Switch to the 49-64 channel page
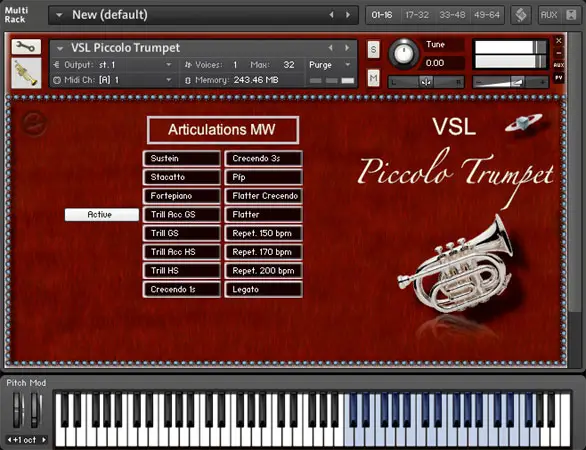586x450 pixels. click(x=487, y=15)
